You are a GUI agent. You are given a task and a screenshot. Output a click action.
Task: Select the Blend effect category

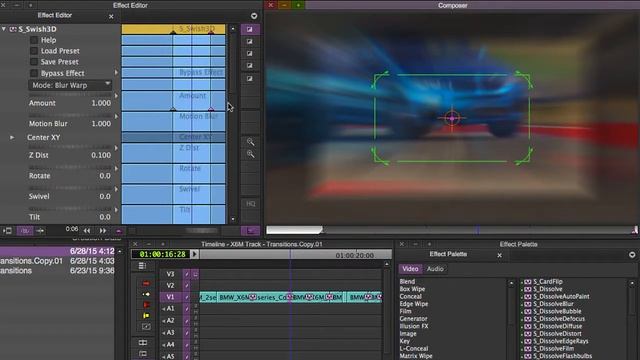[407, 282]
